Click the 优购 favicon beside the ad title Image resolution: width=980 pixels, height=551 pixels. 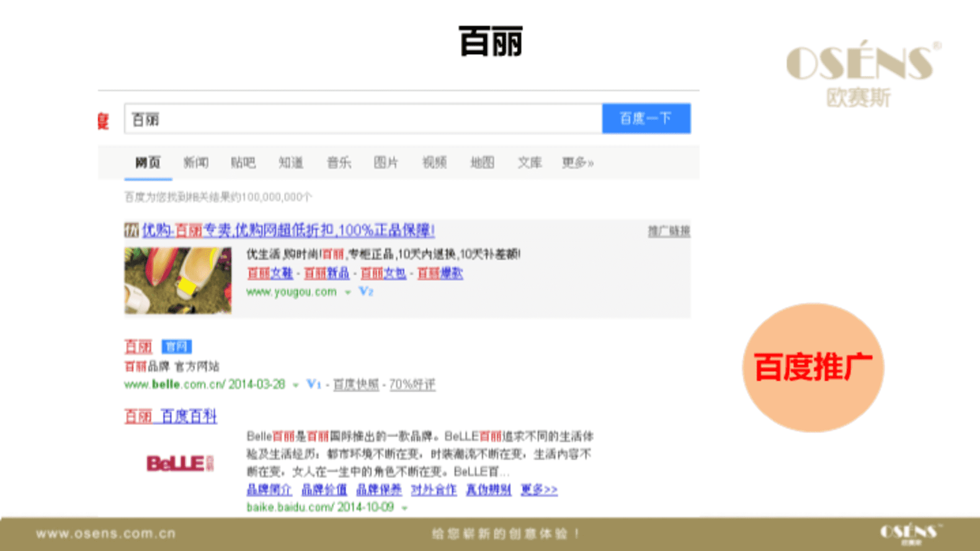click(132, 231)
